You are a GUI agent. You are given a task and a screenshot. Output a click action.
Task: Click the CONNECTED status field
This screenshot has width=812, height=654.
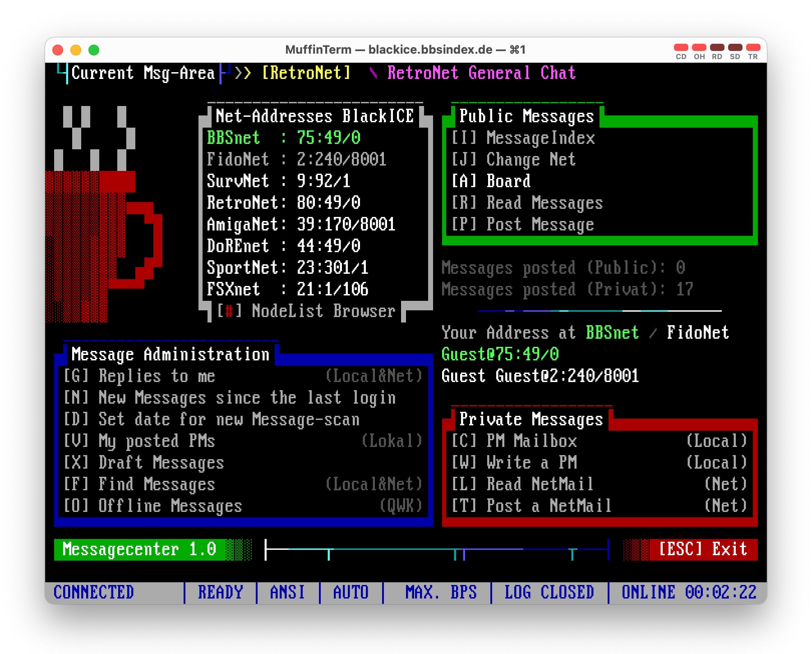[x=94, y=592]
